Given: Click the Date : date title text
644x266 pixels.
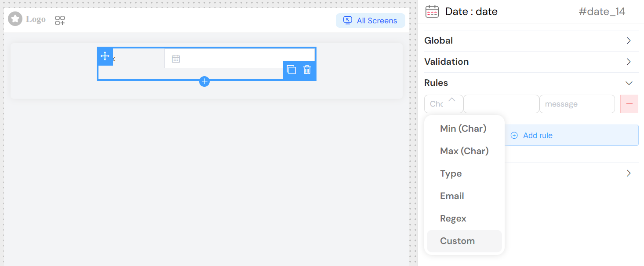Looking at the screenshot, I should tap(471, 11).
